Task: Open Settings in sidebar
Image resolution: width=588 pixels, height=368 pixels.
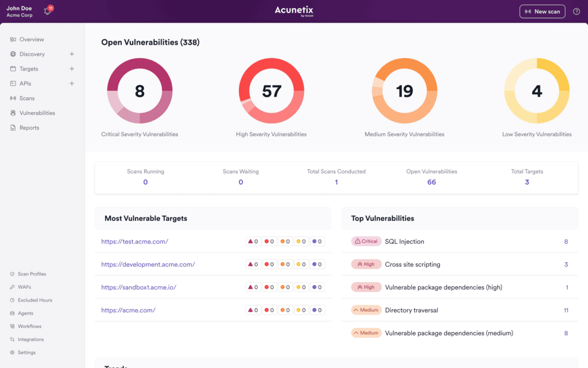Action: (26, 352)
